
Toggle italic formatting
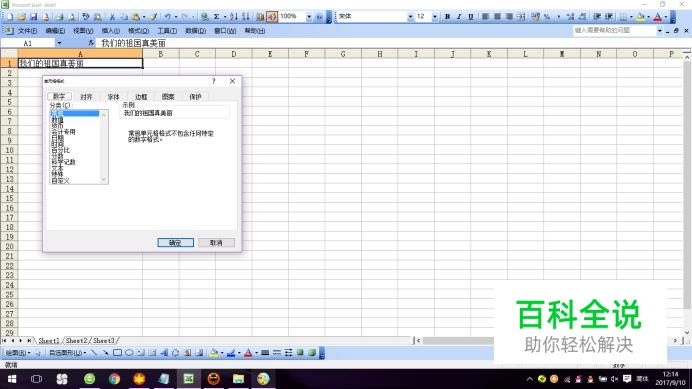pyautogui.click(x=459, y=17)
